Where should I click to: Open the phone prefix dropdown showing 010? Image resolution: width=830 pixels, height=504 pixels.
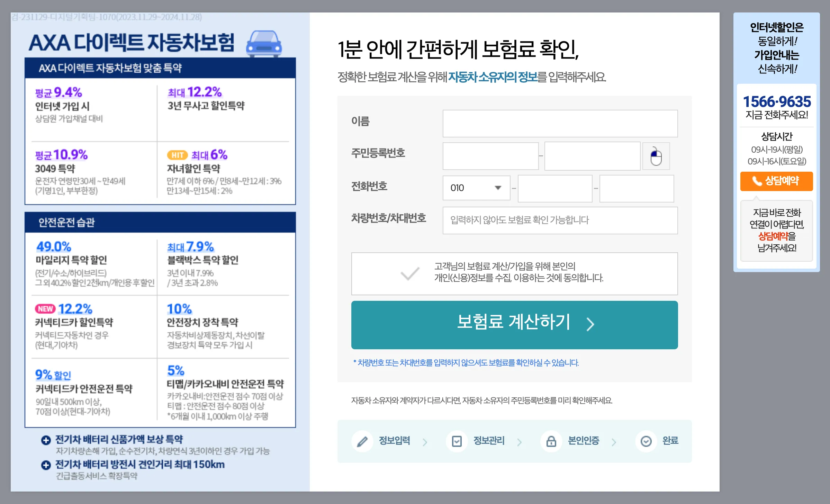(476, 187)
